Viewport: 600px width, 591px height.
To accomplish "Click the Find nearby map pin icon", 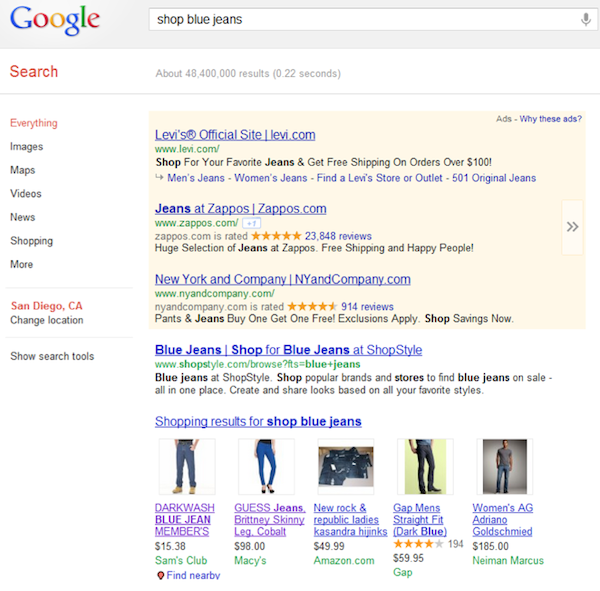I will click(x=161, y=575).
